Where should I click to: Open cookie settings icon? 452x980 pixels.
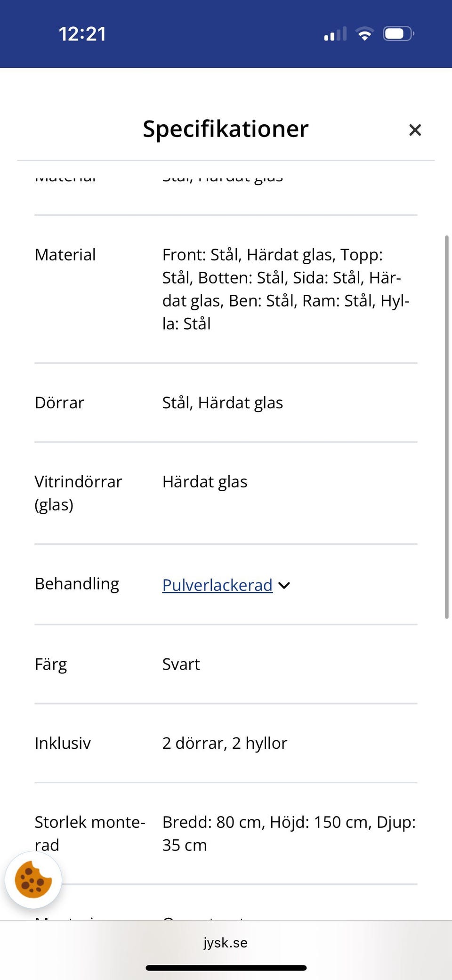pos(33,880)
